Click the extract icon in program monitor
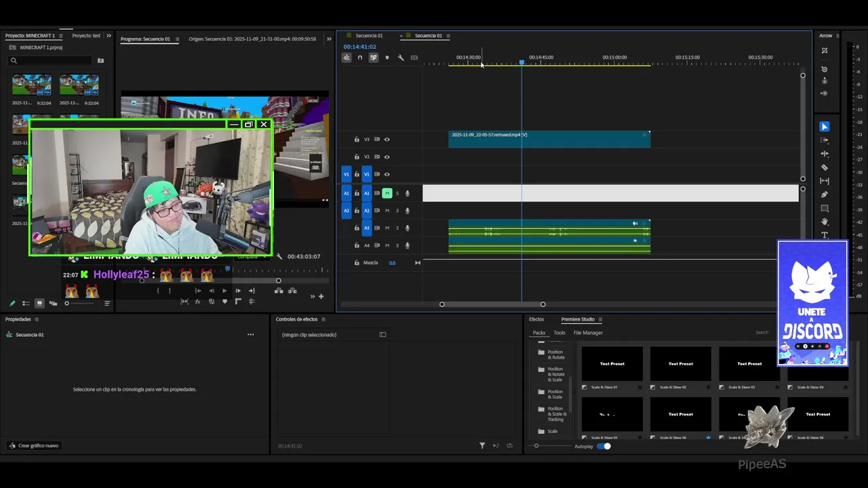 click(x=292, y=291)
